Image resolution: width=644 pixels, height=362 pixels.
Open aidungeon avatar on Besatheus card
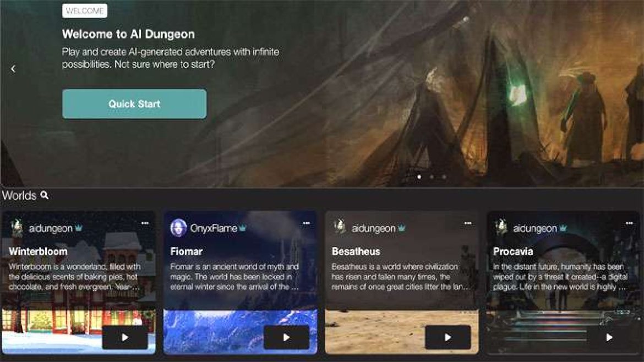click(340, 228)
